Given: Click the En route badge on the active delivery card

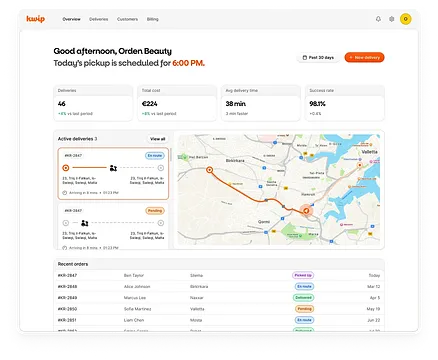Looking at the screenshot, I should coord(155,155).
